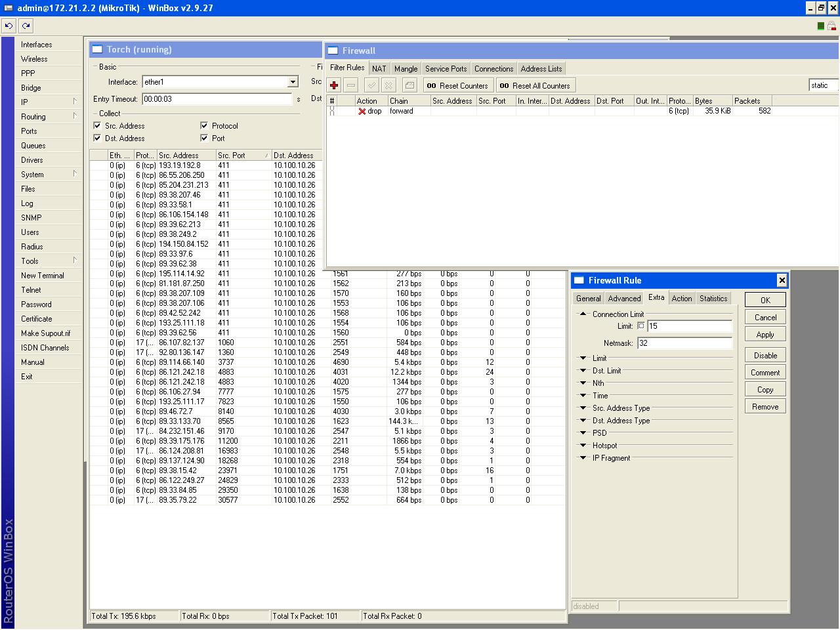840x630 pixels.
Task: Open the Address Lists tab
Action: 541,68
